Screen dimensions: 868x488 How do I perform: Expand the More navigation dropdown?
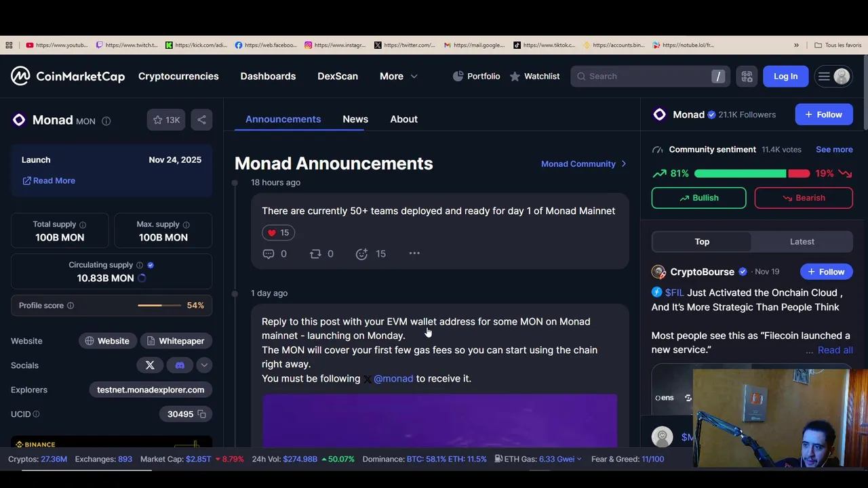click(399, 77)
